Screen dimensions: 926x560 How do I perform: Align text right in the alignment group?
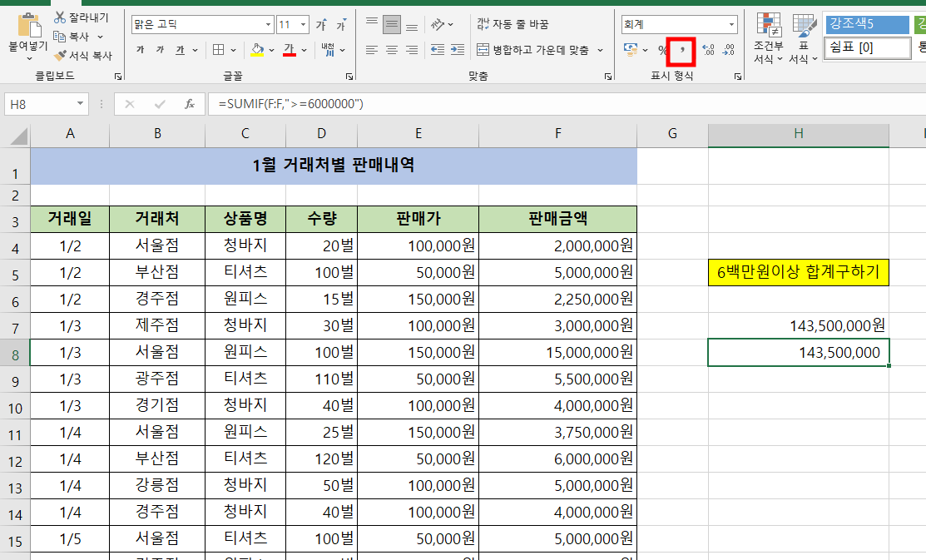pos(412,50)
